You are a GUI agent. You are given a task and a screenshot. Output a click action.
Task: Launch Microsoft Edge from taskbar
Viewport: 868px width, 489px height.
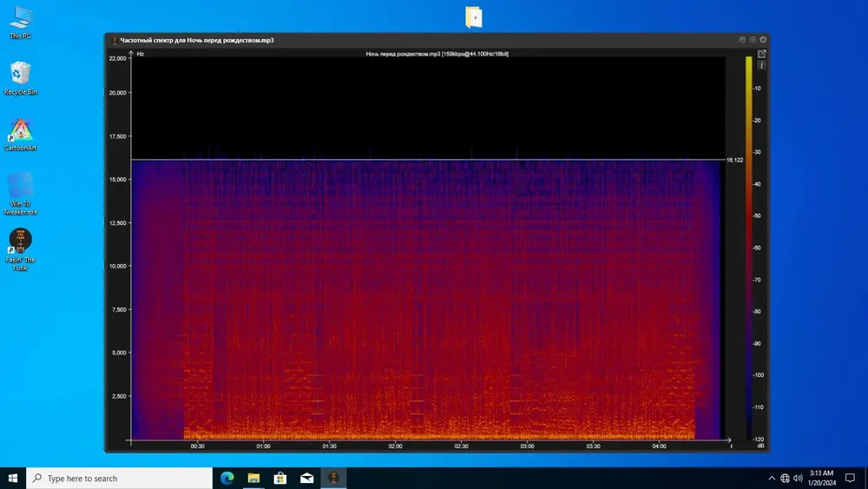(227, 478)
